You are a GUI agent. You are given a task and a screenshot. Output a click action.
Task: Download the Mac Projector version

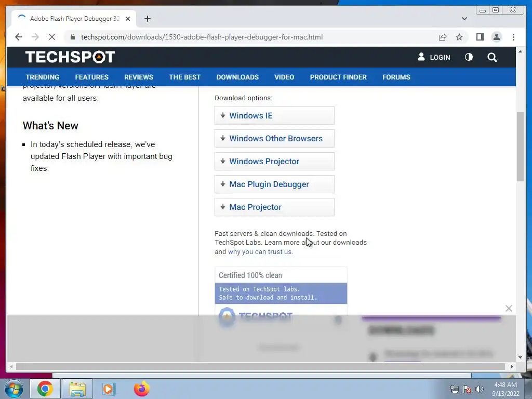tap(274, 207)
